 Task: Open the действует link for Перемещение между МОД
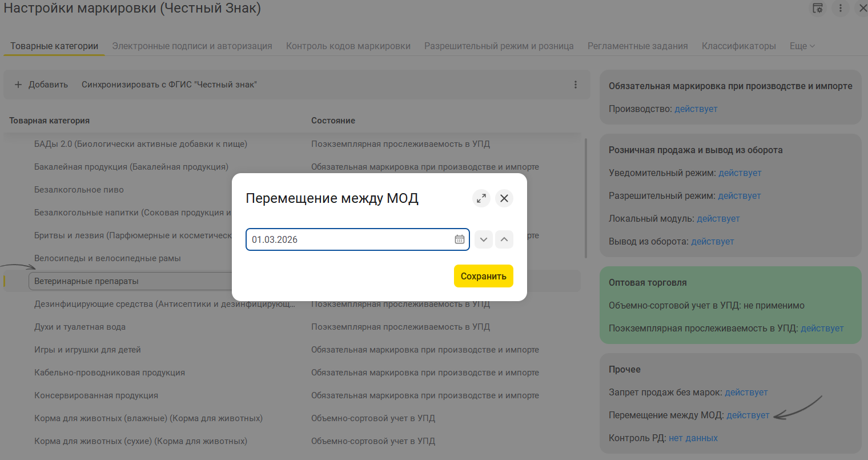pyautogui.click(x=748, y=415)
